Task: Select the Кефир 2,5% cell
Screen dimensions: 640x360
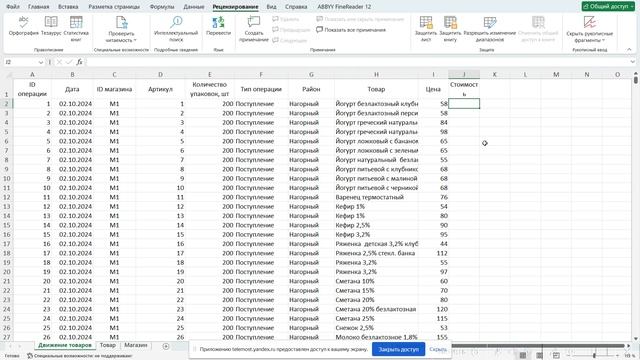Action: tap(376, 225)
